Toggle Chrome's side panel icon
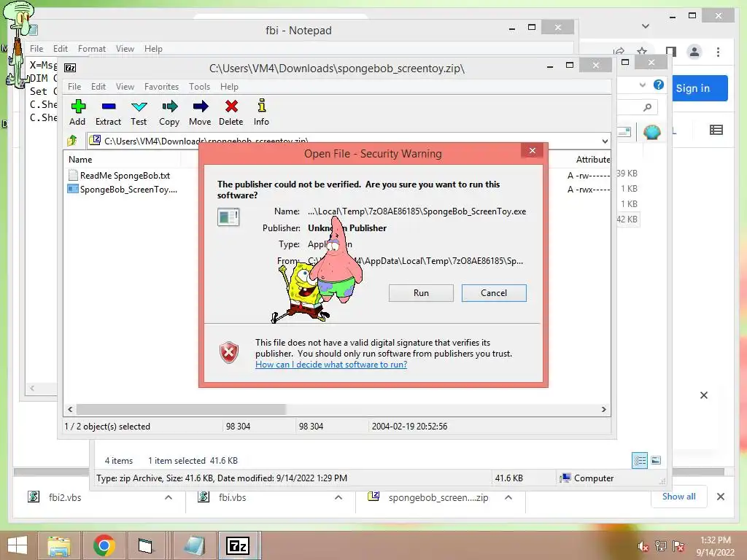 tap(671, 52)
